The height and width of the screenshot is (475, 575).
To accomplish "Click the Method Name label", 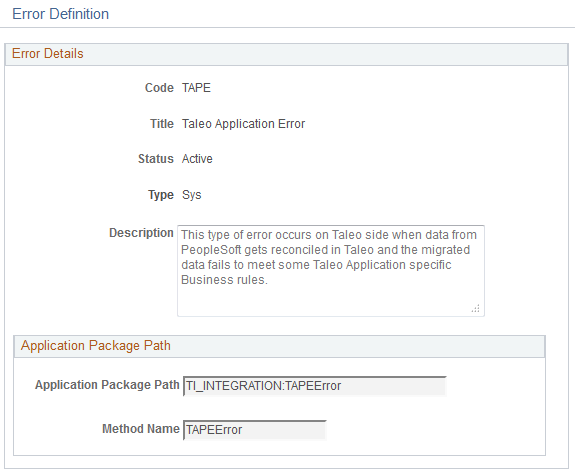I will (x=141, y=429).
